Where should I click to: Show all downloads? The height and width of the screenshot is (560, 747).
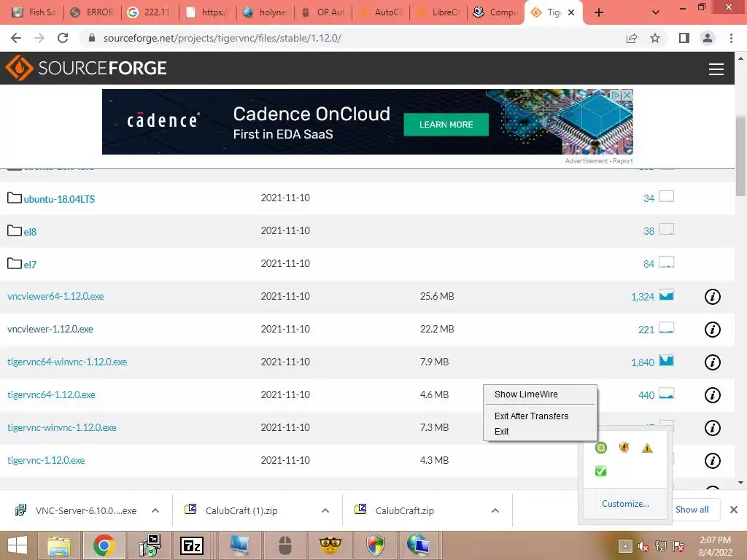point(692,510)
